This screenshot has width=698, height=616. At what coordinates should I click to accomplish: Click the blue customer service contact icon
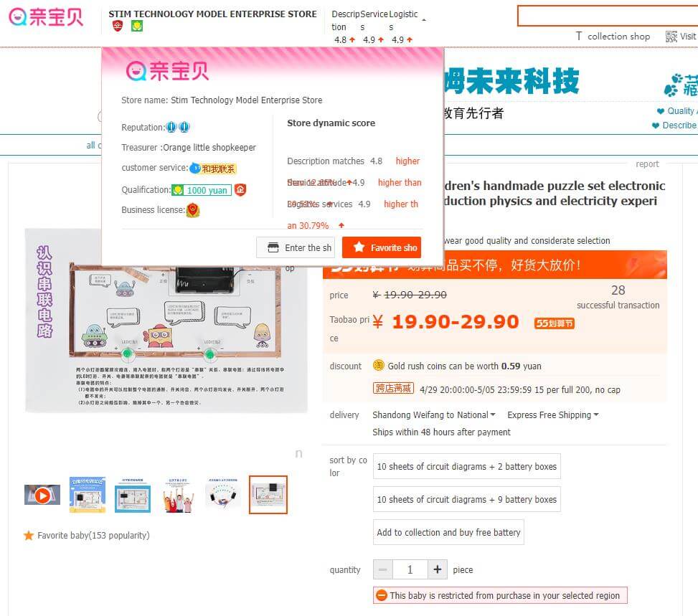point(195,169)
